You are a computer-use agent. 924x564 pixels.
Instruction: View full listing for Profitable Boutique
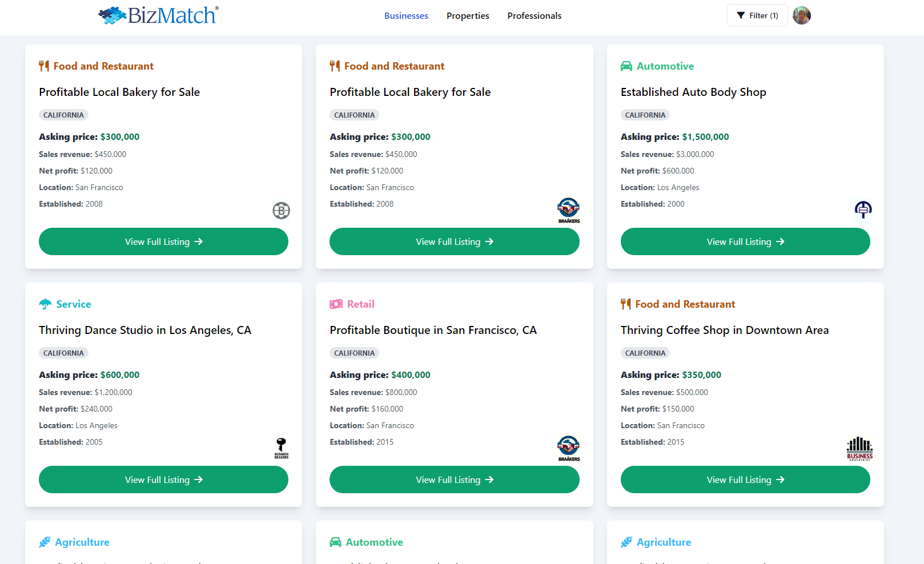pos(454,480)
